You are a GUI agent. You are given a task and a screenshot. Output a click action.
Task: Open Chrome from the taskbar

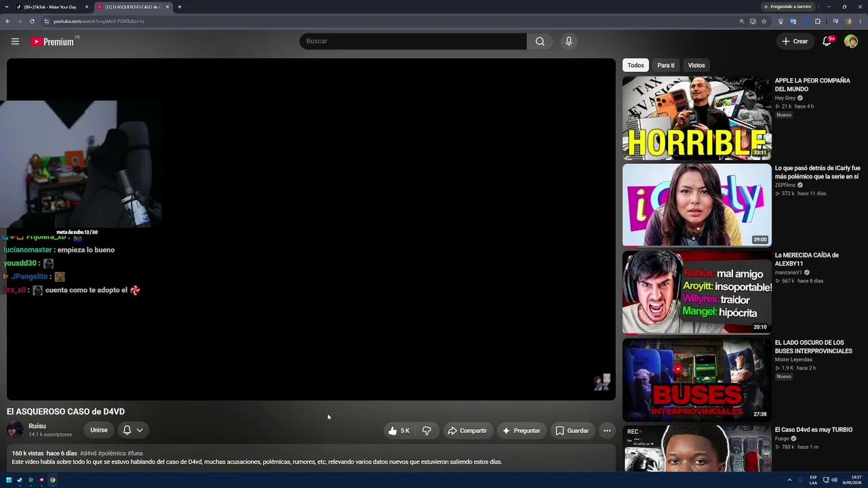pos(52,480)
